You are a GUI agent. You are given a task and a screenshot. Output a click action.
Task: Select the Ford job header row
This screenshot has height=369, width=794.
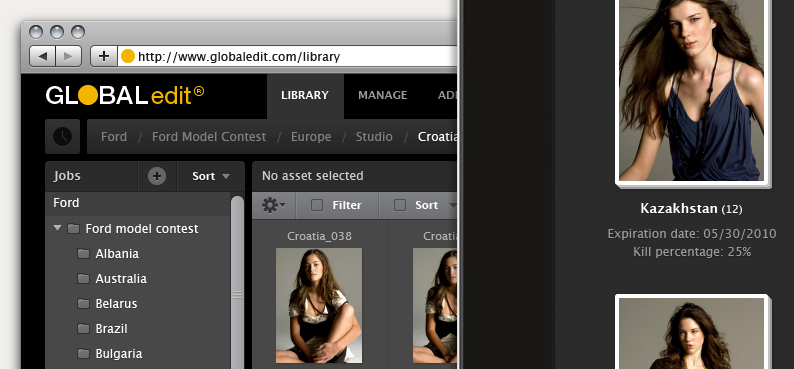138,203
